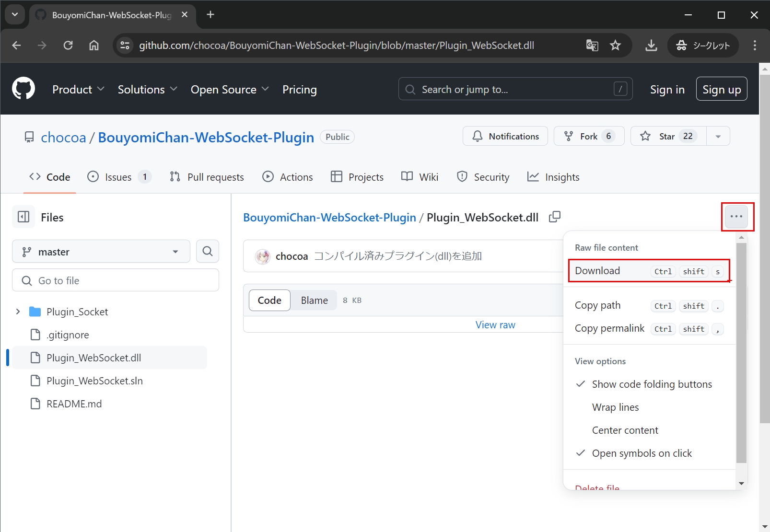Image resolution: width=770 pixels, height=532 pixels.
Task: Click Sign up button
Action: (x=722, y=89)
